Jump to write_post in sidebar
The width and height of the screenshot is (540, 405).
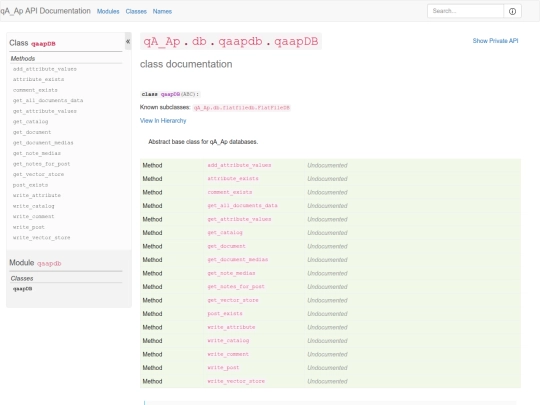pos(29,227)
